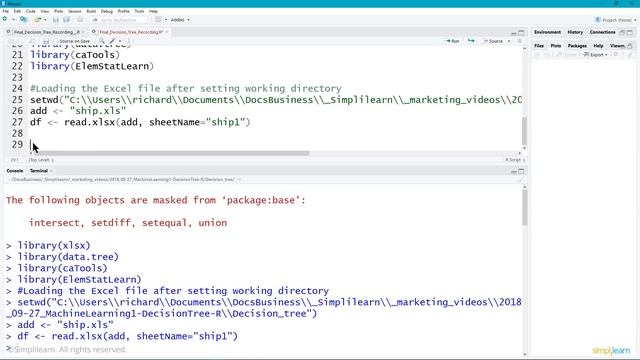The height and width of the screenshot is (360, 640).
Task: Click the console vertical scrollbar thumb
Action: click(x=524, y=207)
